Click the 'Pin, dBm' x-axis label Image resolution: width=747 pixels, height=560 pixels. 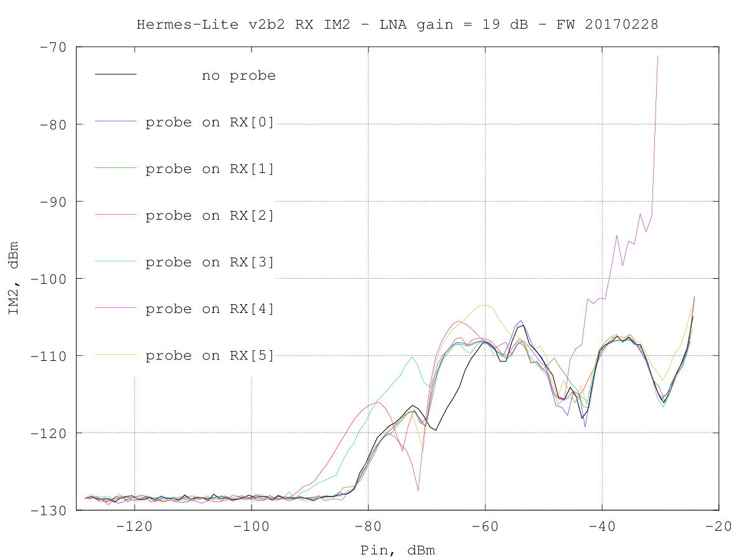pos(397,551)
